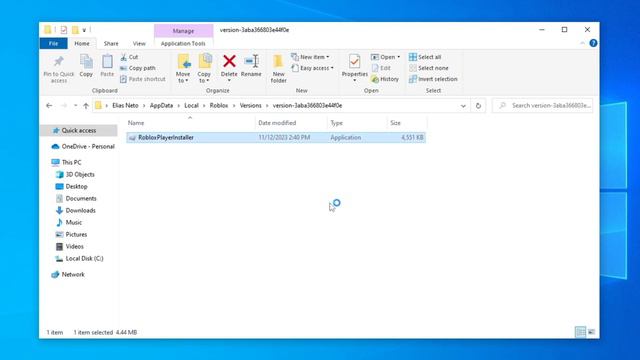Open the Help question mark icon
The height and width of the screenshot is (360, 640).
tap(593, 43)
